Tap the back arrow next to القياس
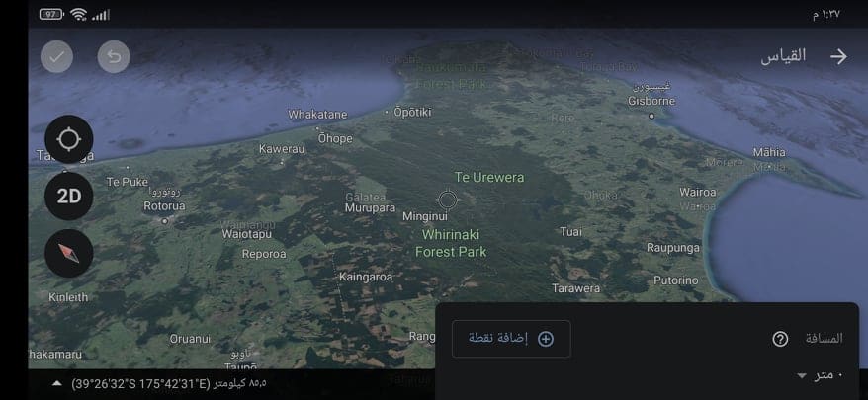The width and height of the screenshot is (868, 400). (838, 56)
